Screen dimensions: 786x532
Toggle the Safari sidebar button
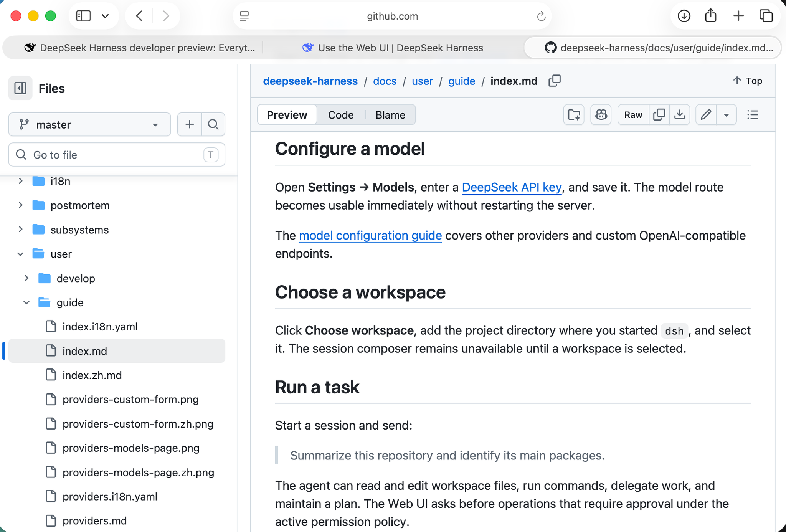coord(83,16)
